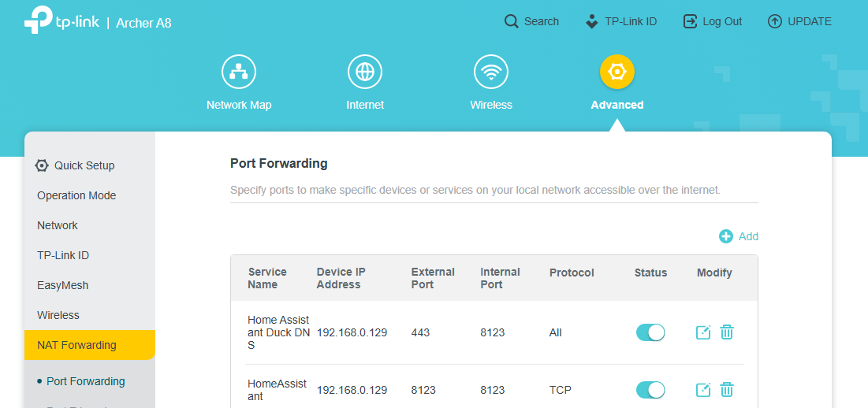Click the Network Map icon
The width and height of the screenshot is (868, 408).
239,72
